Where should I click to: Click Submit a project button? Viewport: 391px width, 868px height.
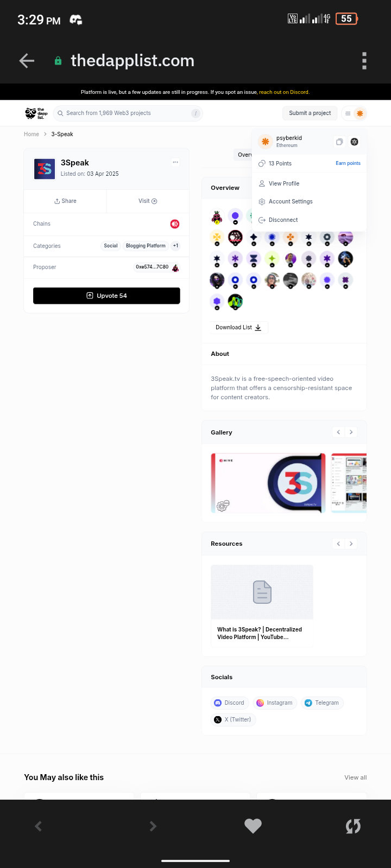(x=310, y=113)
